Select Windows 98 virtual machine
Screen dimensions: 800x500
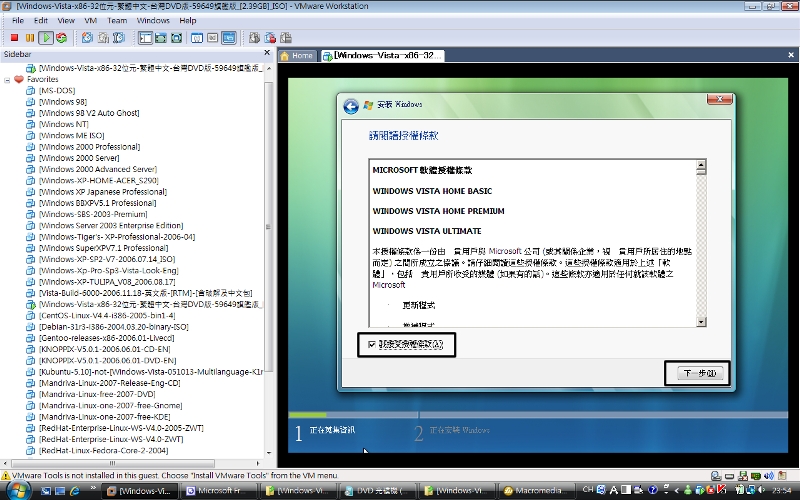coord(63,102)
